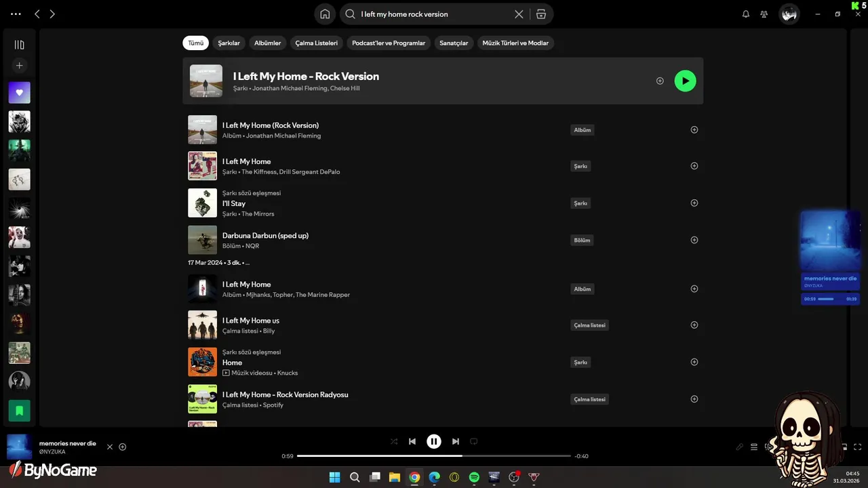The height and width of the screenshot is (488, 868).
Task: Dismiss now playing track with X
Action: 110,447
